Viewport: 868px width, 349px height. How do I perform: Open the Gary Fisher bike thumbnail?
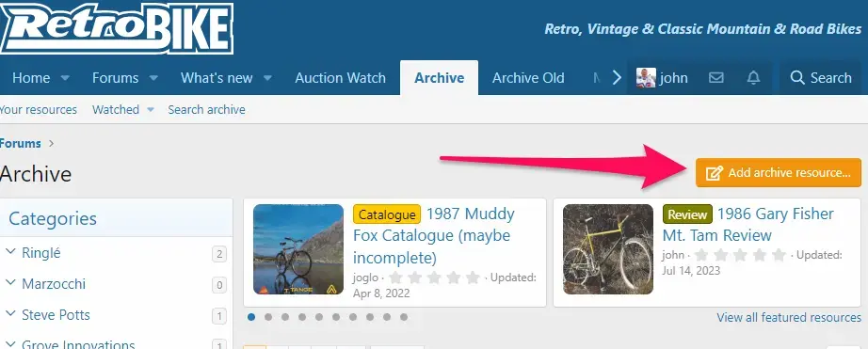pos(608,249)
